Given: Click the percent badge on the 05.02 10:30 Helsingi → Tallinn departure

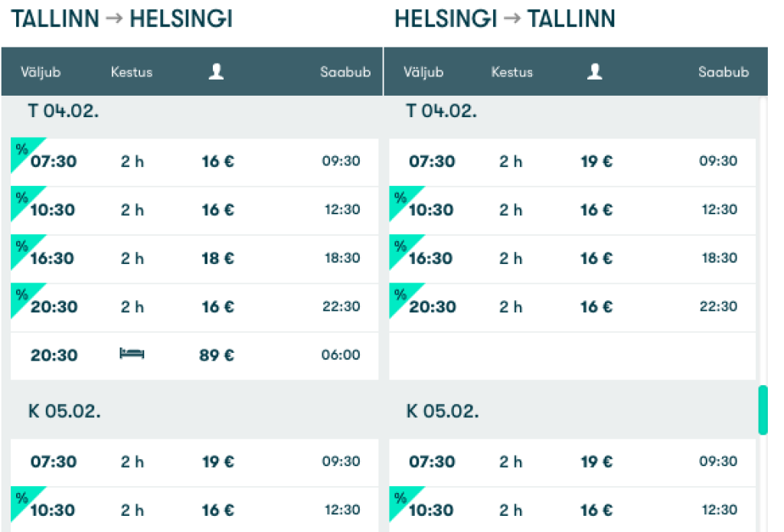Looking at the screenshot, I should [x=400, y=498].
